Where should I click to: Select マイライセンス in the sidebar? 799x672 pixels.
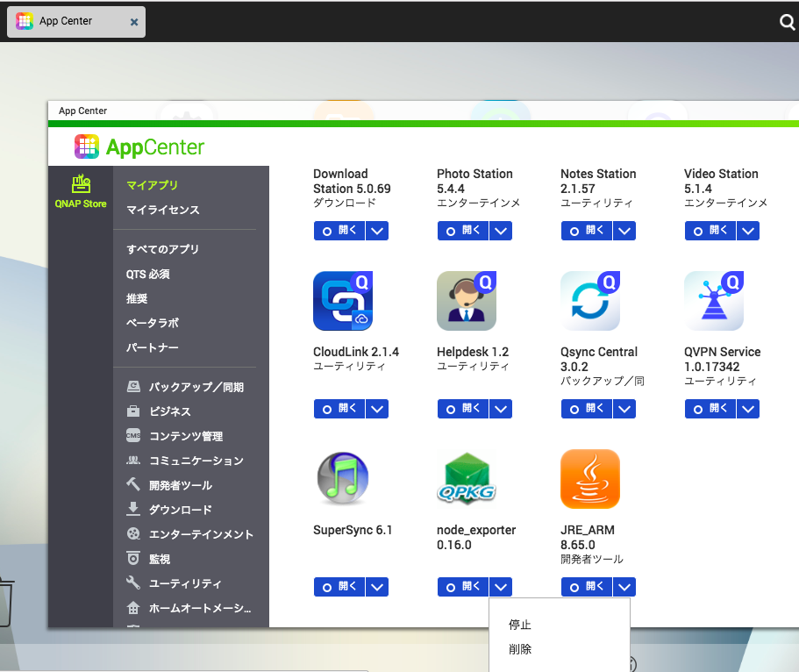coord(162,210)
